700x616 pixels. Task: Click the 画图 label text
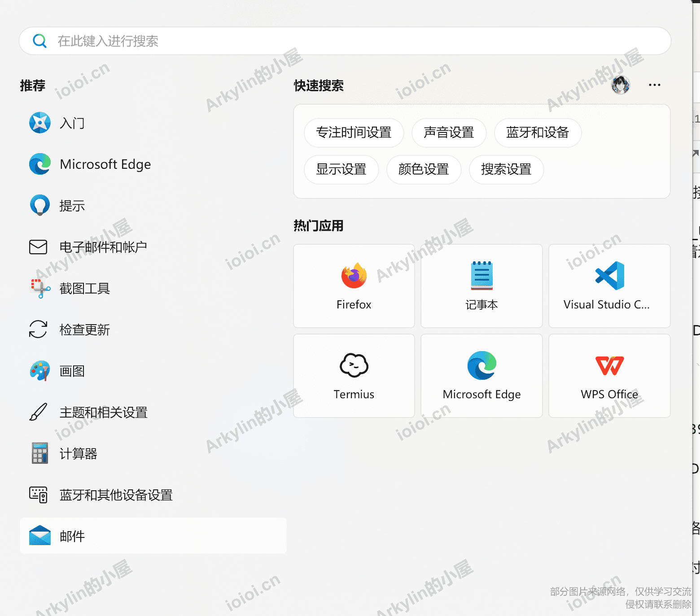[x=72, y=371]
